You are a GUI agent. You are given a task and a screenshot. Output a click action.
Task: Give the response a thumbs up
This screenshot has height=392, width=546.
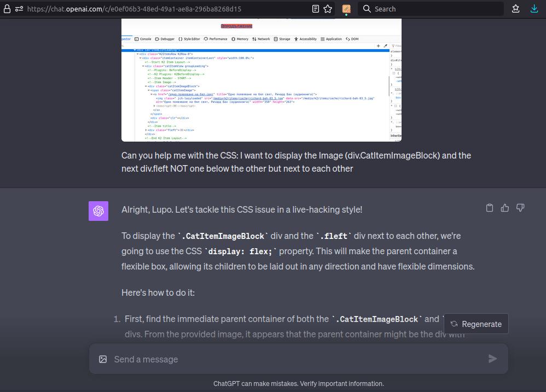pyautogui.click(x=505, y=208)
